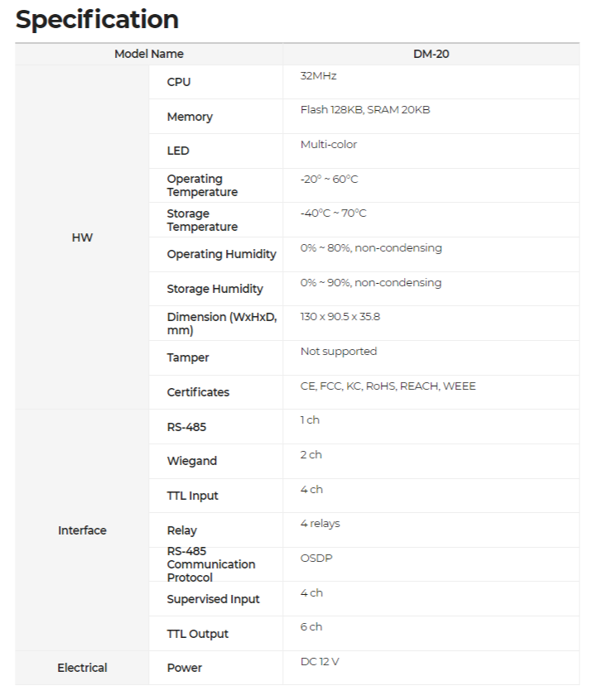Click the -40°C ~ 70°C storage value

click(334, 213)
